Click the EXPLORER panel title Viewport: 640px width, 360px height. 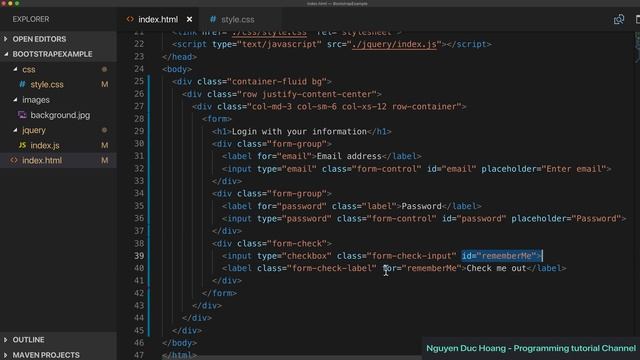point(31,19)
